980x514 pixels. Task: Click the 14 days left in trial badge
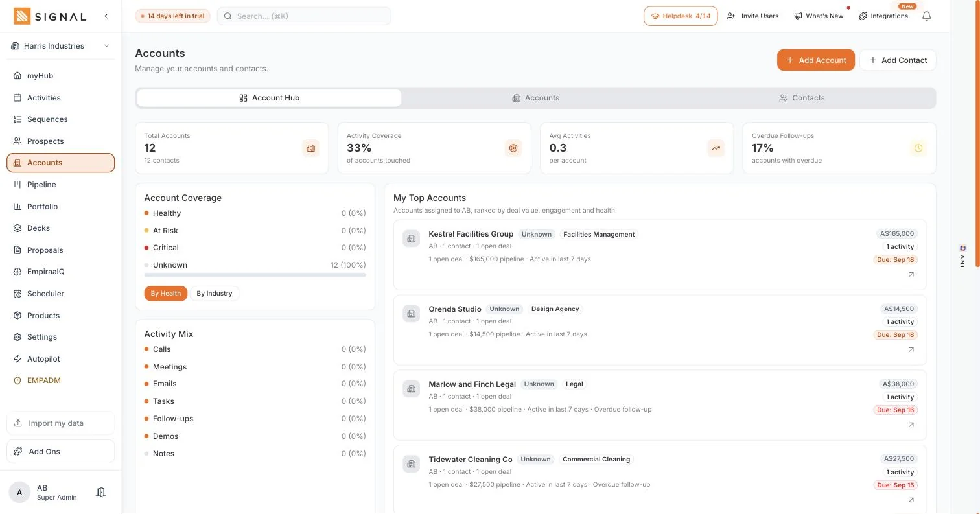172,16
